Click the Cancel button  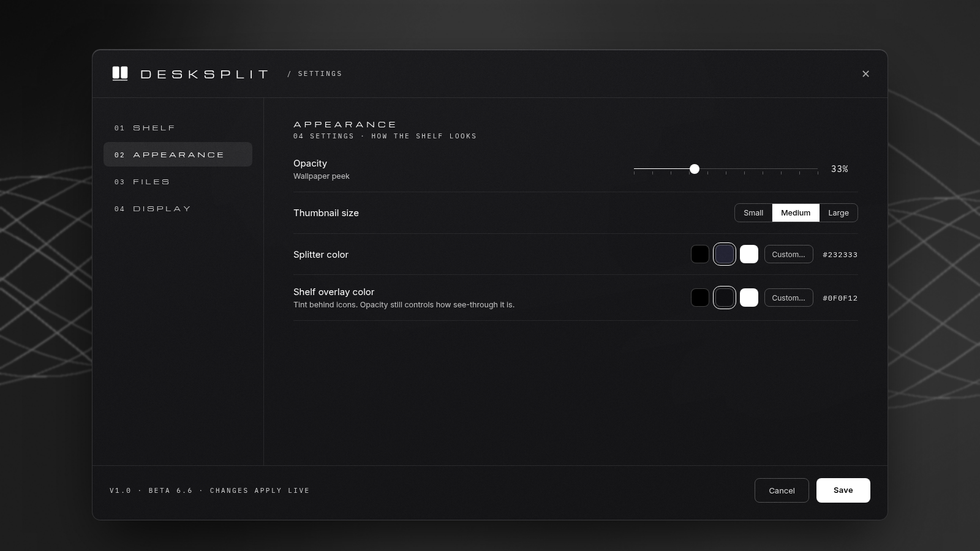pos(782,490)
